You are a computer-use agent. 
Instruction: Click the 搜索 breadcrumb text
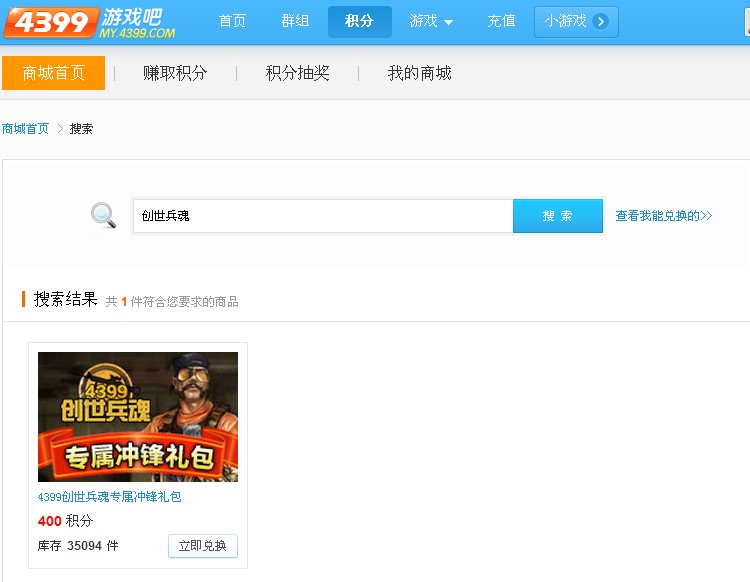[x=81, y=129]
